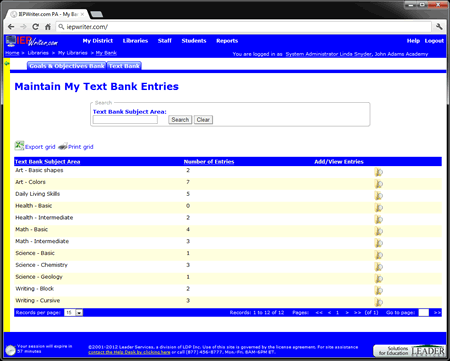The height and width of the screenshot is (361, 450).
Task: Open browser wrench settings menu
Action: point(439,27)
